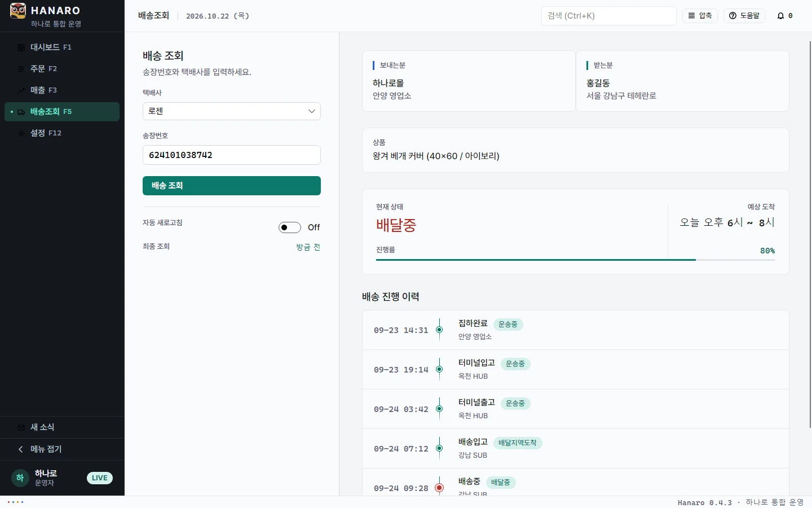Click the 배송중 row's 배달중 status tag
The width and height of the screenshot is (812, 508).
pos(501,483)
